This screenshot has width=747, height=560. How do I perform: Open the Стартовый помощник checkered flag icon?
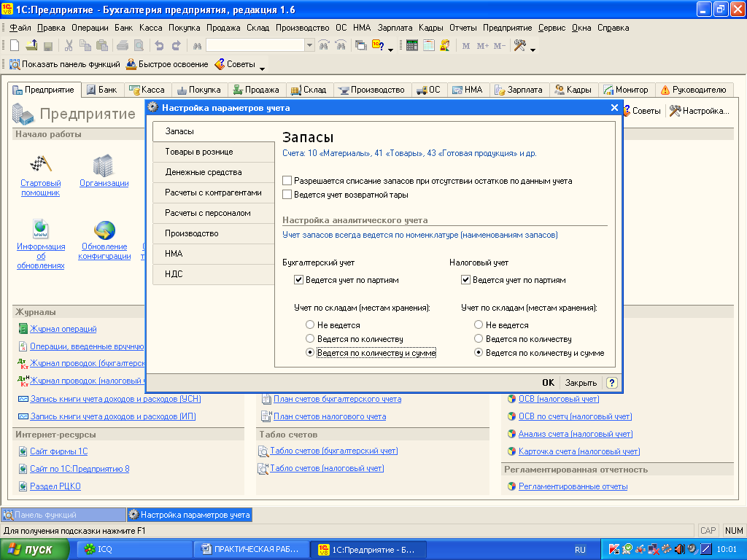click(41, 164)
